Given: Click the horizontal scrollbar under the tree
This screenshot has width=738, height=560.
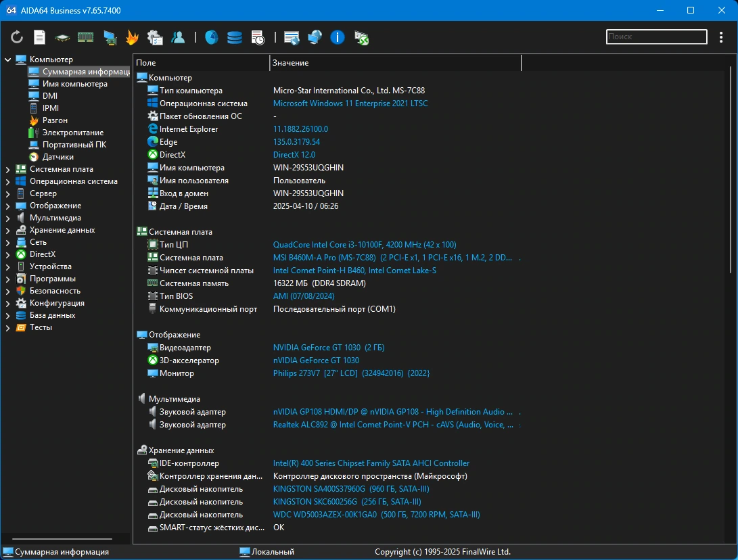Looking at the screenshot, I should coord(62,539).
